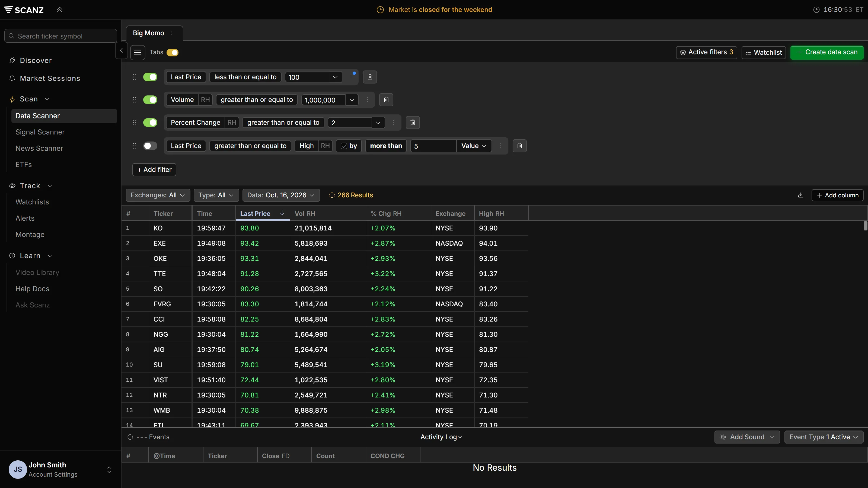Image resolution: width=868 pixels, height=488 pixels.
Task: Click the Add column button
Action: coord(837,195)
